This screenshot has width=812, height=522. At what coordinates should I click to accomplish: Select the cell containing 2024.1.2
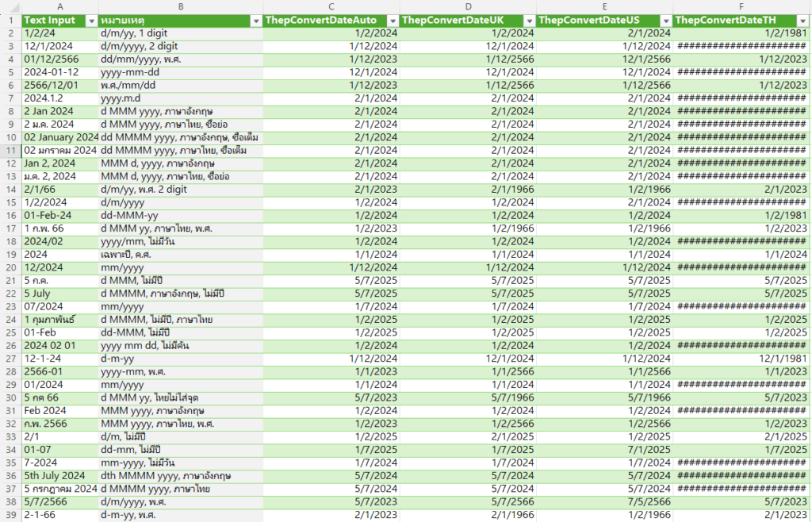point(60,98)
